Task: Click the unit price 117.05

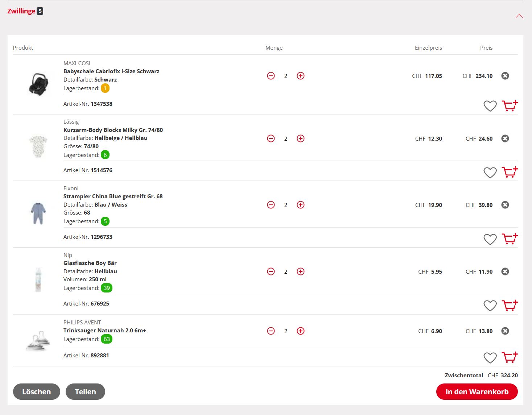Action: (x=433, y=76)
